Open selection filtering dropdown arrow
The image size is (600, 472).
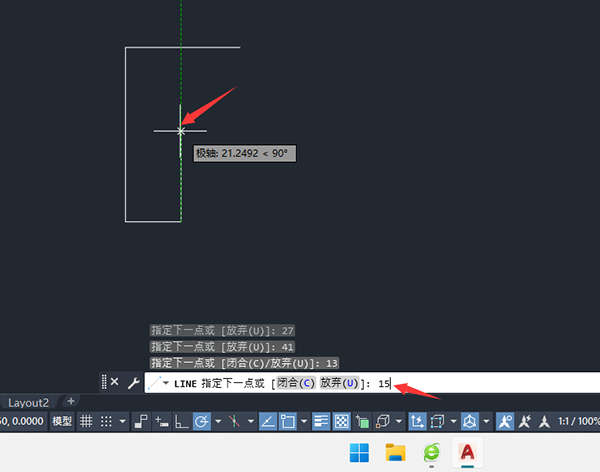453,421
